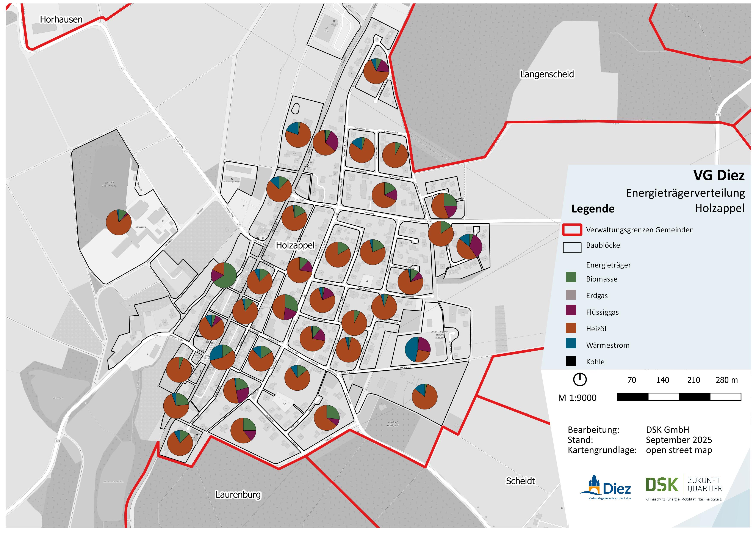The height and width of the screenshot is (535, 756).
Task: Click the orange-brown Heizöl legend swatch
Action: click(571, 328)
